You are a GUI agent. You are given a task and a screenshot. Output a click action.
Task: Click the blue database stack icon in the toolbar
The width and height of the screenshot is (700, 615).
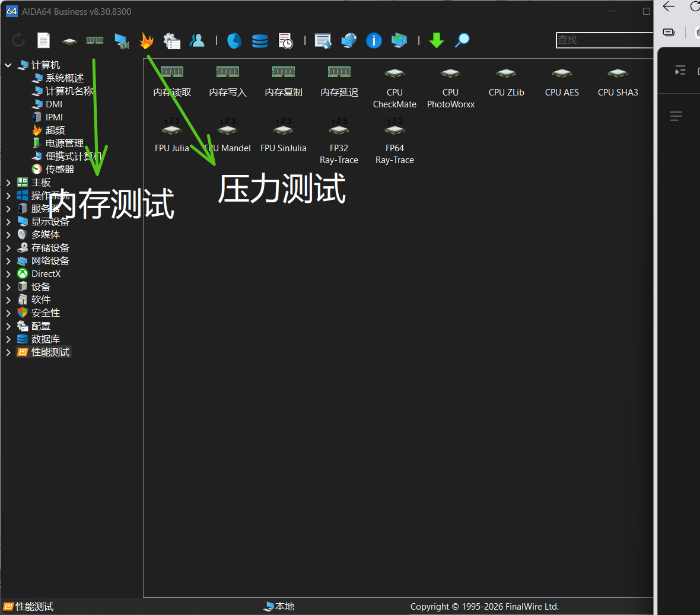[260, 40]
